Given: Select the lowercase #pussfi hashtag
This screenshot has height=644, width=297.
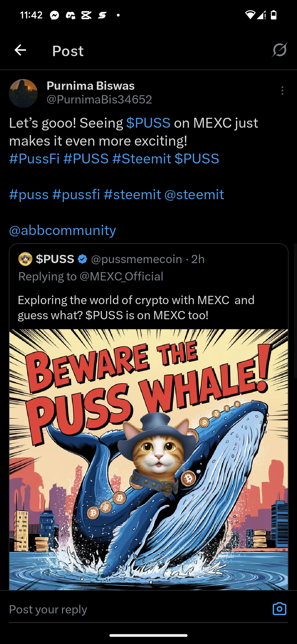Looking at the screenshot, I should tap(76, 195).
